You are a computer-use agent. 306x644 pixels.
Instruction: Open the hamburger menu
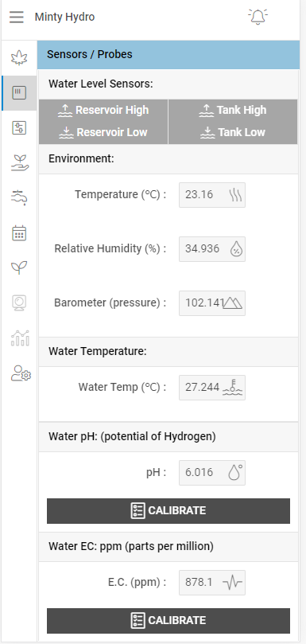pos(17,17)
